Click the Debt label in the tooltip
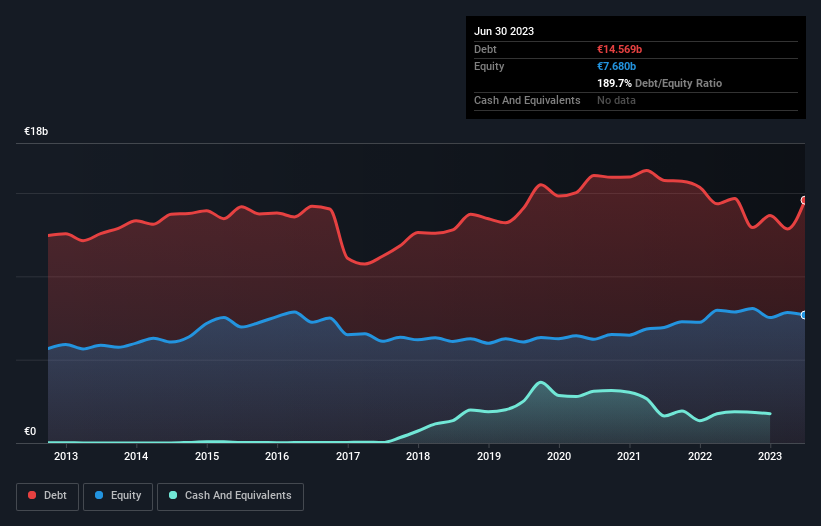This screenshot has height=526, width=821. [485, 49]
